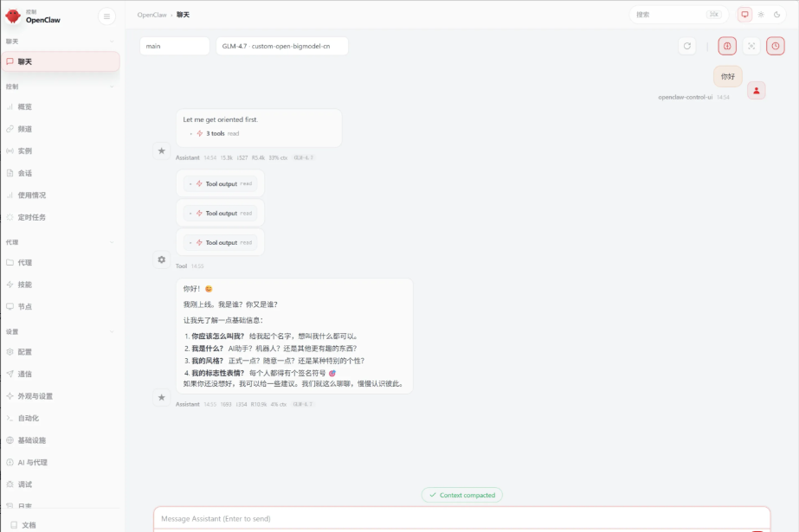Screen dimensions: 799x532
Task: Toggle the clock icon button in chat toolbar
Action: click(x=776, y=46)
